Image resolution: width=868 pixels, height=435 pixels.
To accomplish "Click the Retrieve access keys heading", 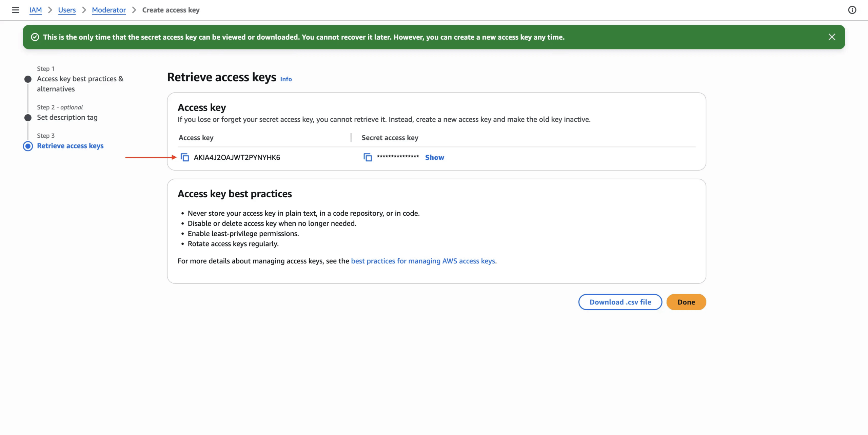I will coord(222,77).
